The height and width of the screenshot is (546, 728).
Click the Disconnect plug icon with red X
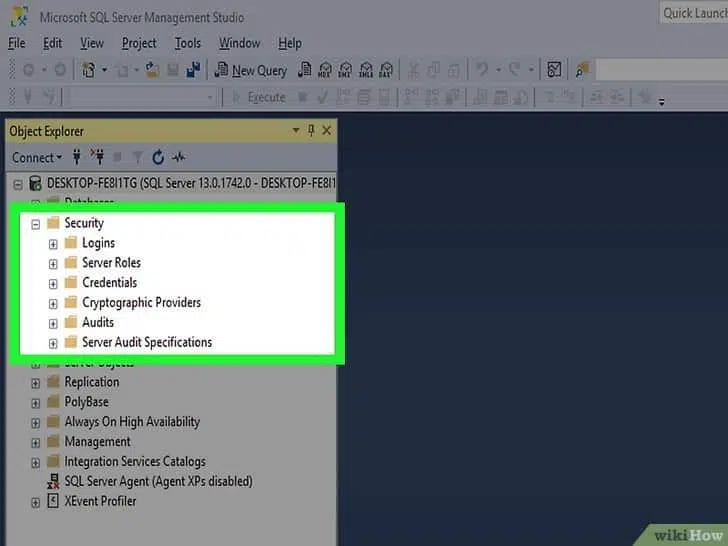[x=97, y=157]
